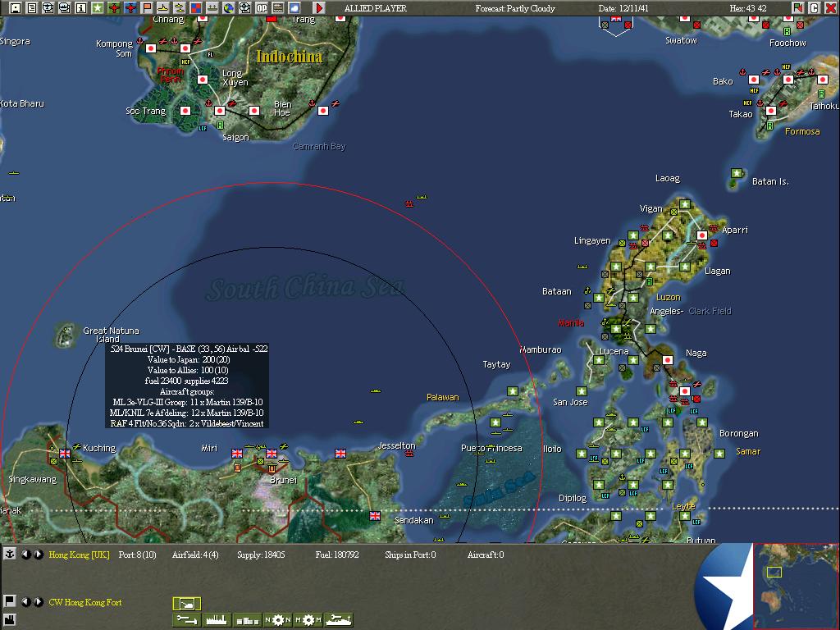The image size is (840, 630).
Task: Go to previous base with left arrow
Action: 25,555
